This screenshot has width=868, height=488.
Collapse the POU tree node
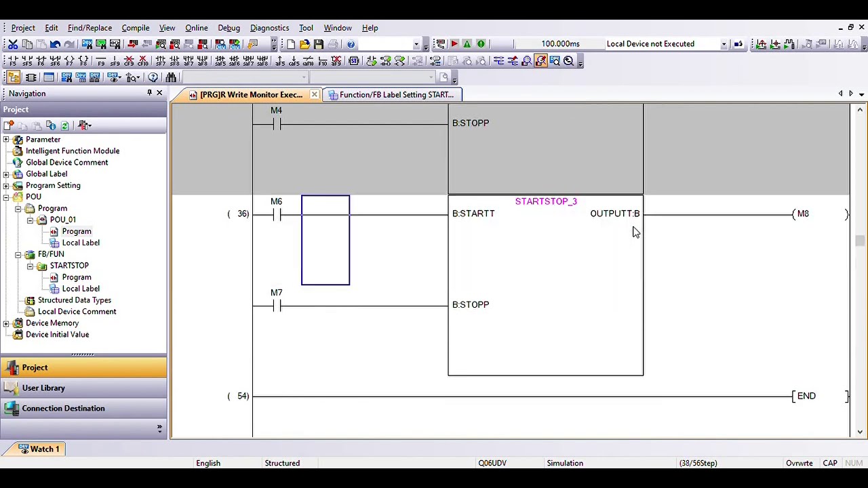6,197
